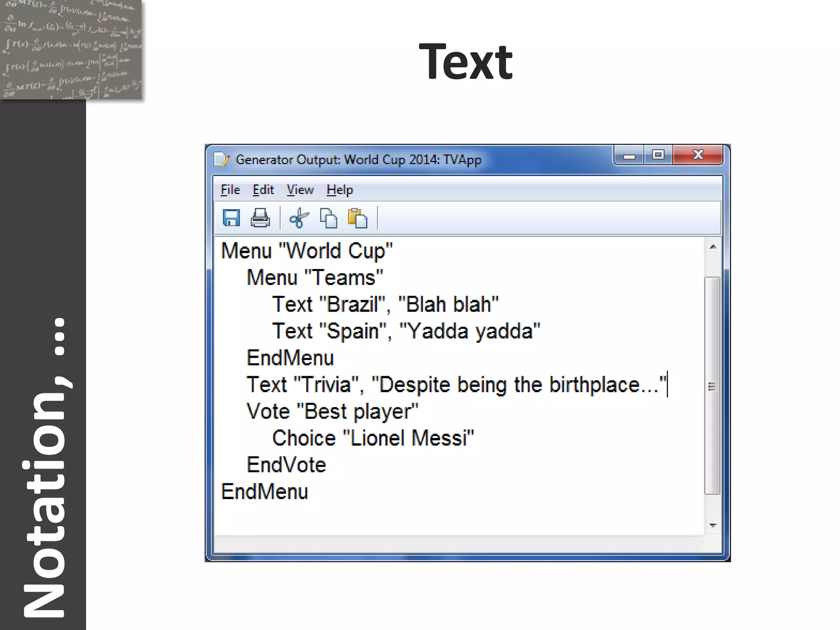
Task: Click the final unindented EndMenu line
Action: pos(265,492)
